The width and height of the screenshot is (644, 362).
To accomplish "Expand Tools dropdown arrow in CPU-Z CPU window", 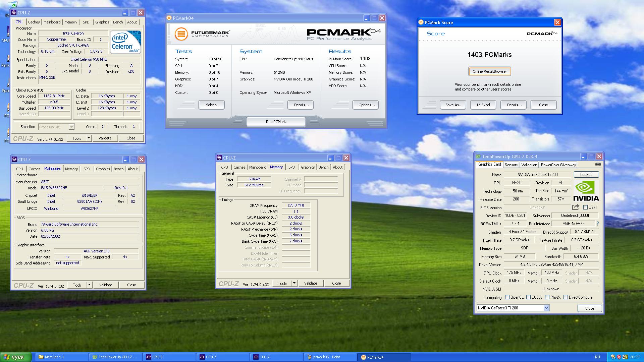I will 89,138.
